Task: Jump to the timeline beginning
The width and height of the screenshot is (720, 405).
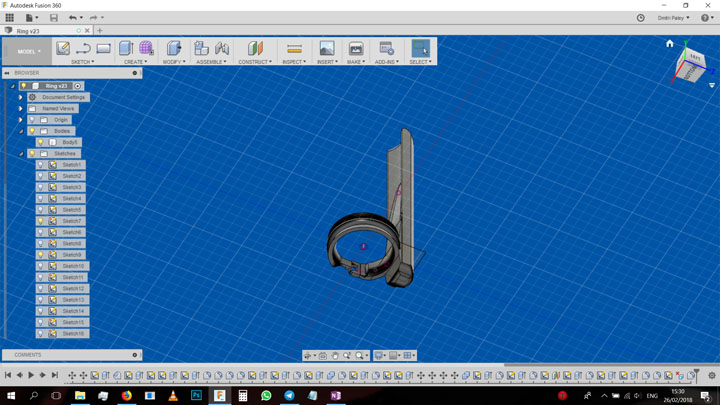Action: tap(8, 375)
